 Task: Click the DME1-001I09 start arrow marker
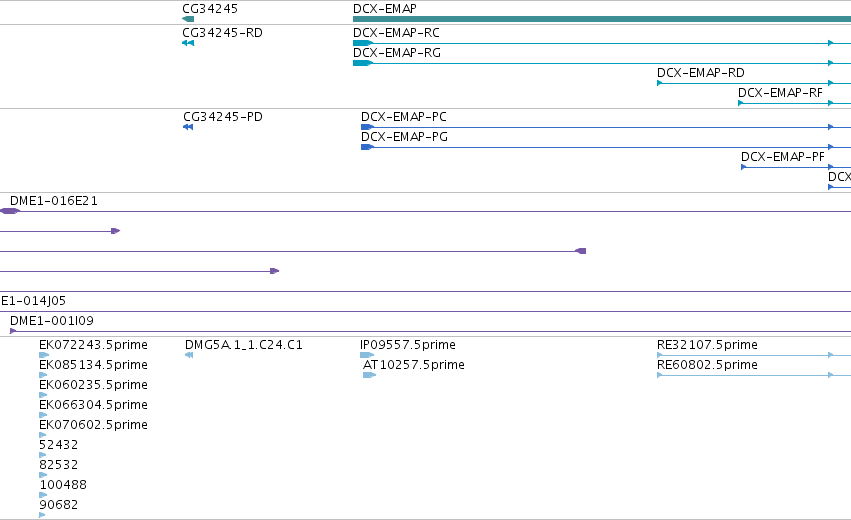coord(13,331)
